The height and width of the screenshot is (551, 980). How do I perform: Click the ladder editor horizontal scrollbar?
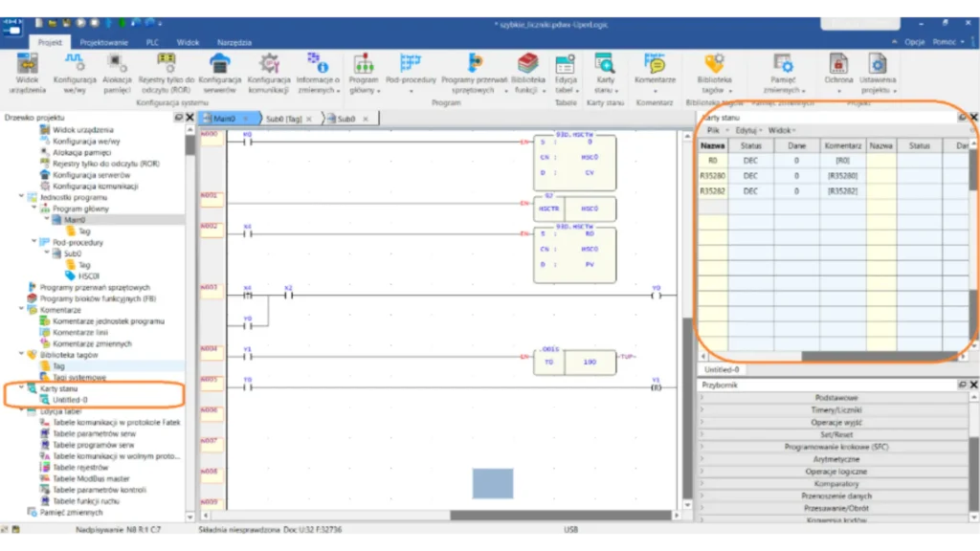[561, 516]
